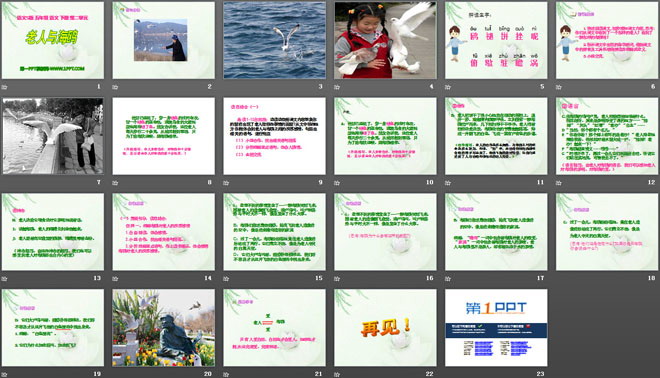Select slide 10 with green and pink text
The image size is (660, 378).
point(385,136)
